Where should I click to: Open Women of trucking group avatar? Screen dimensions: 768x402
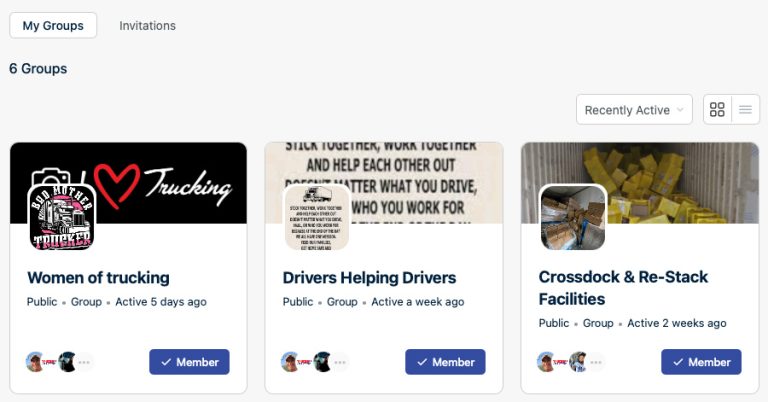62,217
